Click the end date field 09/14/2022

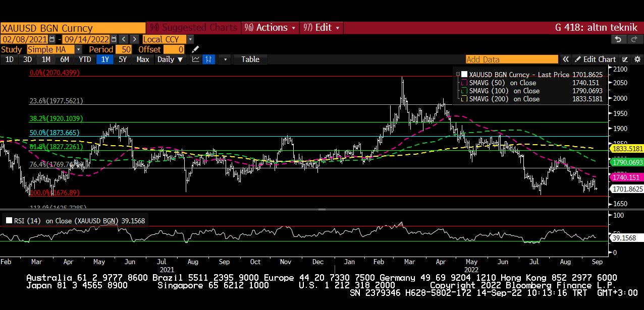(x=87, y=39)
